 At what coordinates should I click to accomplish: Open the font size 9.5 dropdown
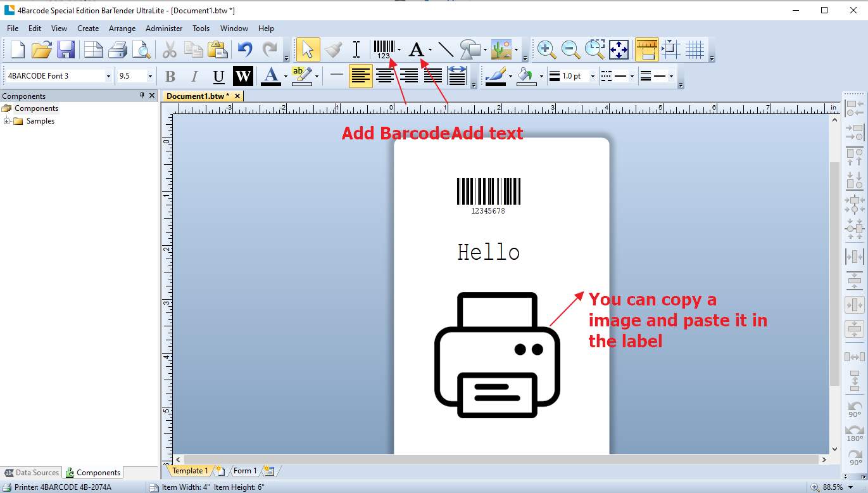pos(150,76)
